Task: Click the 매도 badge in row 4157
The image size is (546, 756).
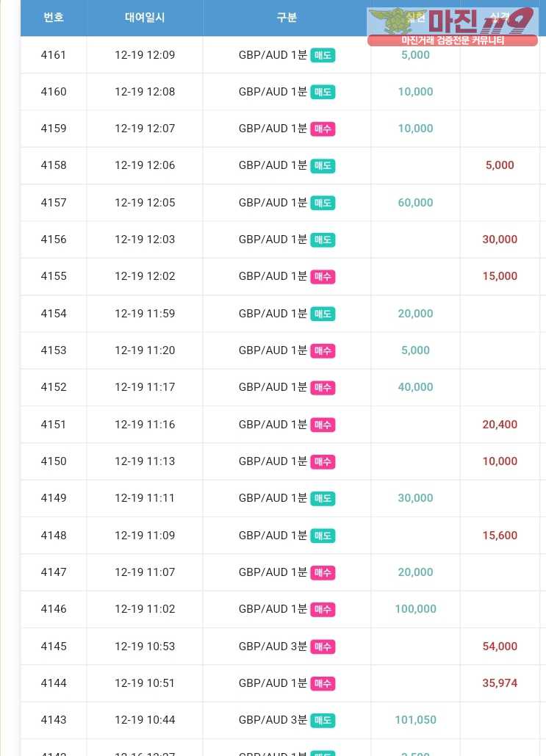Action: point(323,203)
